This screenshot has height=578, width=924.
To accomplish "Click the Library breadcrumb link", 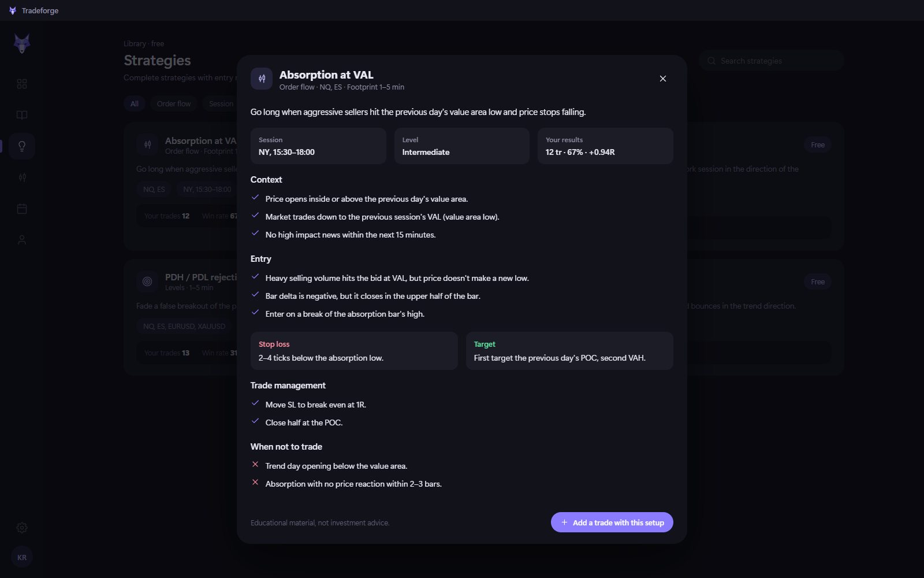I will click(135, 44).
